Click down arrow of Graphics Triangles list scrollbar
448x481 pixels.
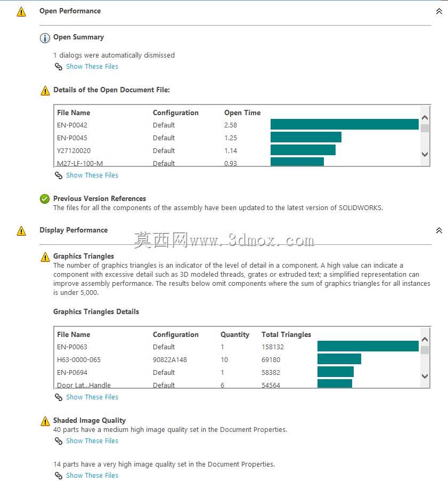(x=425, y=376)
